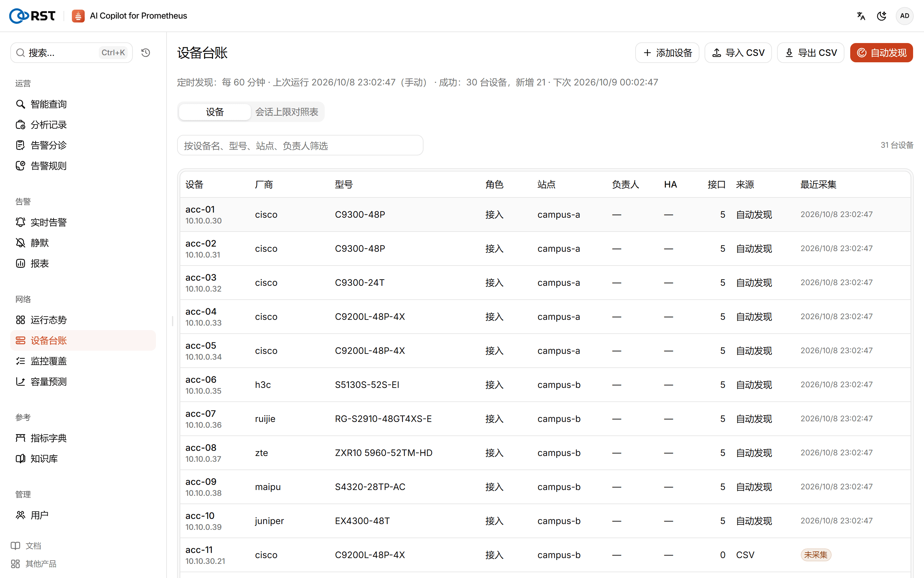The height and width of the screenshot is (578, 924).
Task: Open 告警规则 sidebar item
Action: [x=83, y=166]
